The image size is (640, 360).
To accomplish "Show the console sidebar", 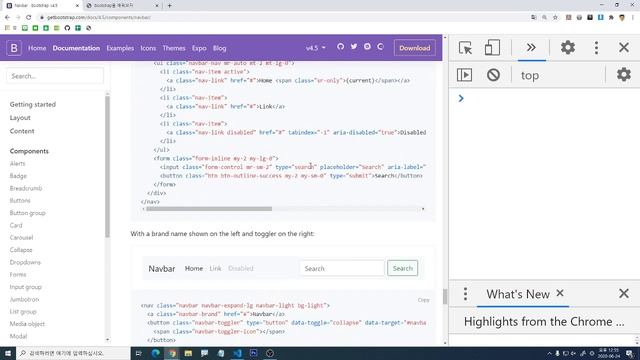I will (x=464, y=75).
